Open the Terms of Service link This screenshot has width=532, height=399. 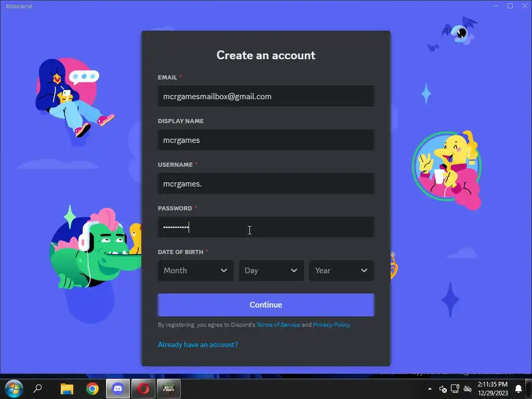pos(278,325)
